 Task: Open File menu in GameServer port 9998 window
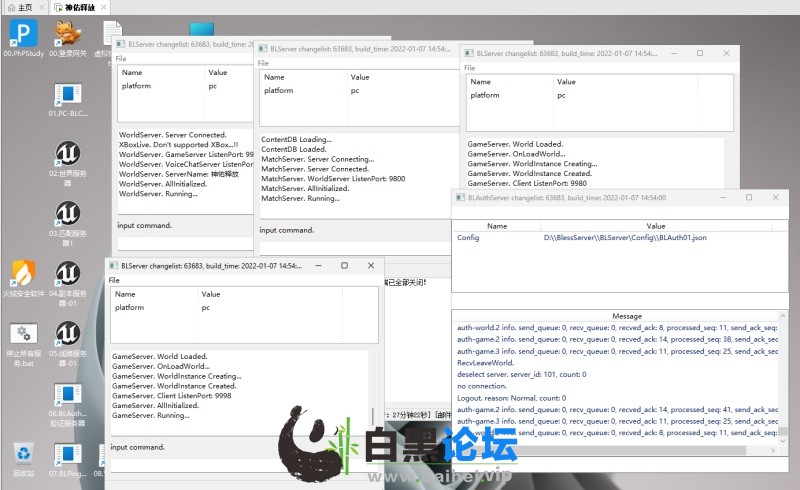point(114,280)
